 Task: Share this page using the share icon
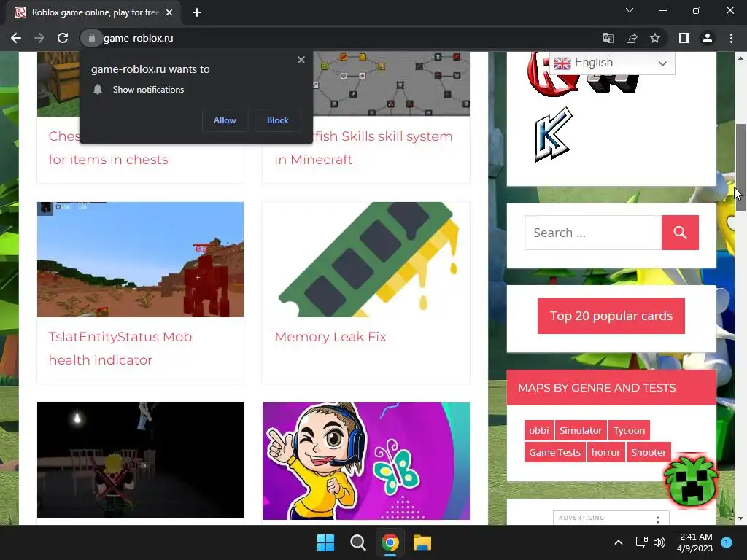pyautogui.click(x=632, y=38)
